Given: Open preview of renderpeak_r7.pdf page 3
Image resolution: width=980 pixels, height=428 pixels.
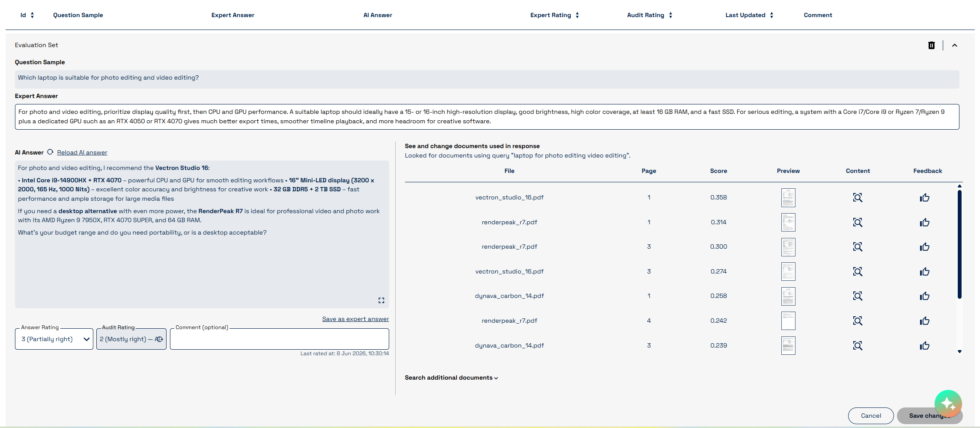Looking at the screenshot, I should 788,247.
